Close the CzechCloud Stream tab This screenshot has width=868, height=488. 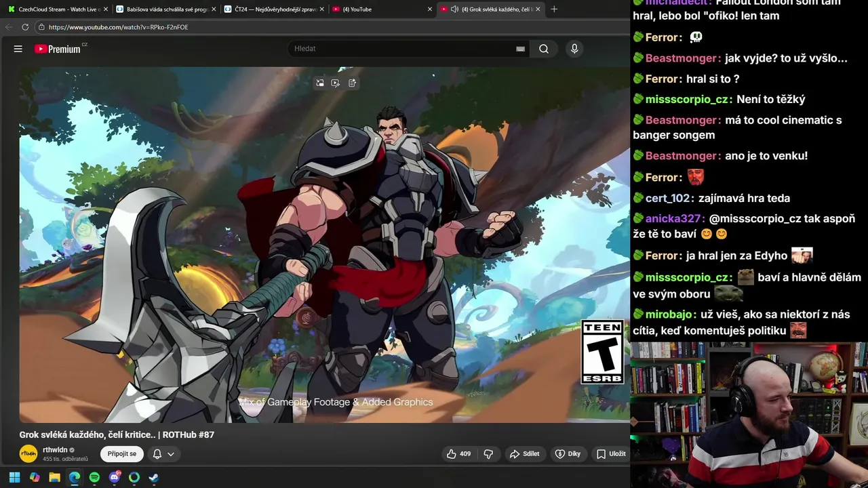[105, 9]
